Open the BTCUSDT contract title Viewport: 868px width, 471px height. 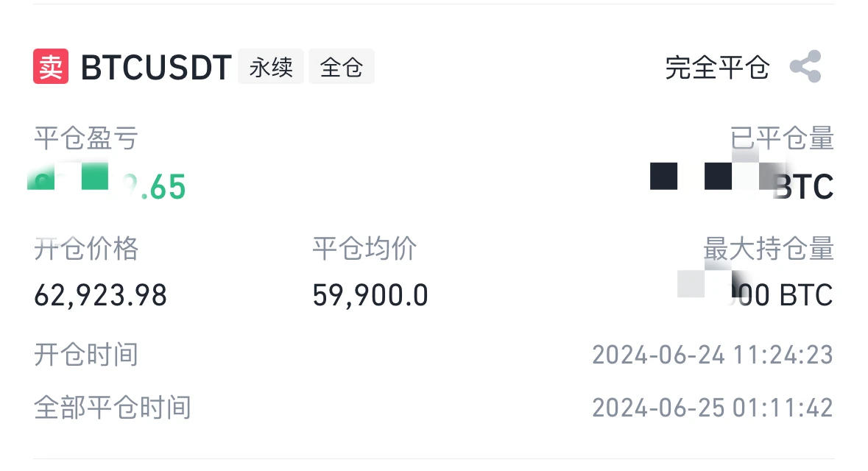(156, 68)
